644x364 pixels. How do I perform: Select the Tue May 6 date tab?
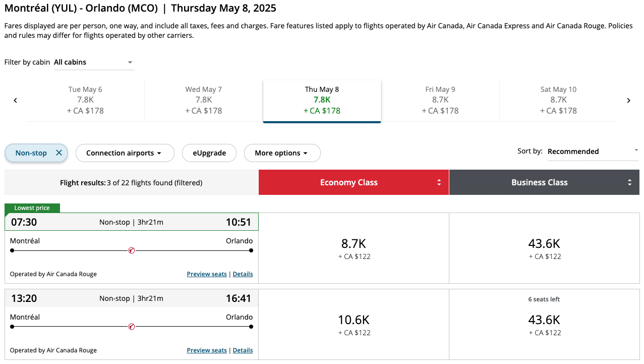[x=85, y=100]
